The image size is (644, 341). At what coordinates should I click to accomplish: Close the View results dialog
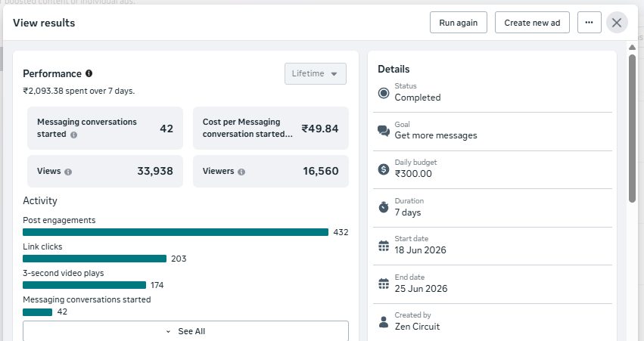(x=617, y=23)
